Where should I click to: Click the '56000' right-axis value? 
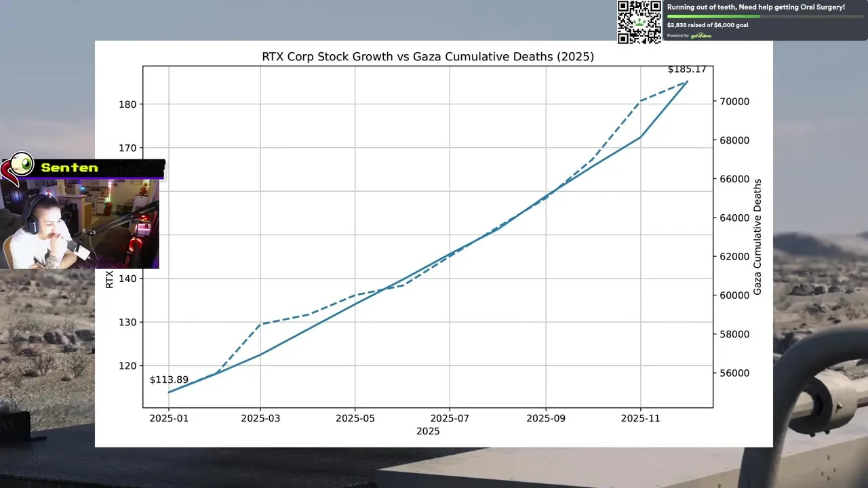[734, 373]
